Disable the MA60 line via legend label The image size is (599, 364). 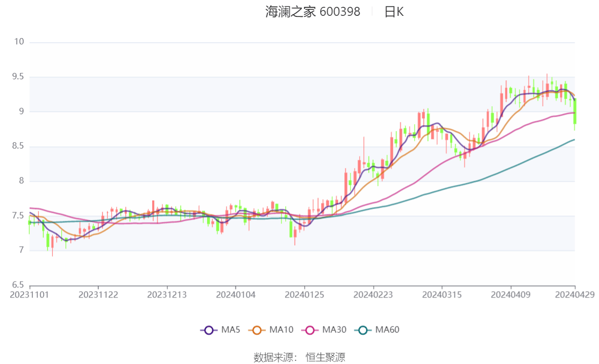(x=387, y=330)
